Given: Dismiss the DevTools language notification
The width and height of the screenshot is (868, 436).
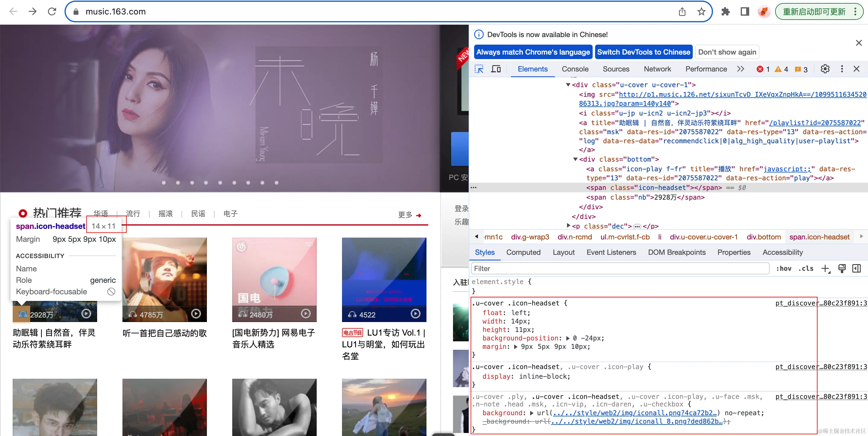Looking at the screenshot, I should click(859, 43).
